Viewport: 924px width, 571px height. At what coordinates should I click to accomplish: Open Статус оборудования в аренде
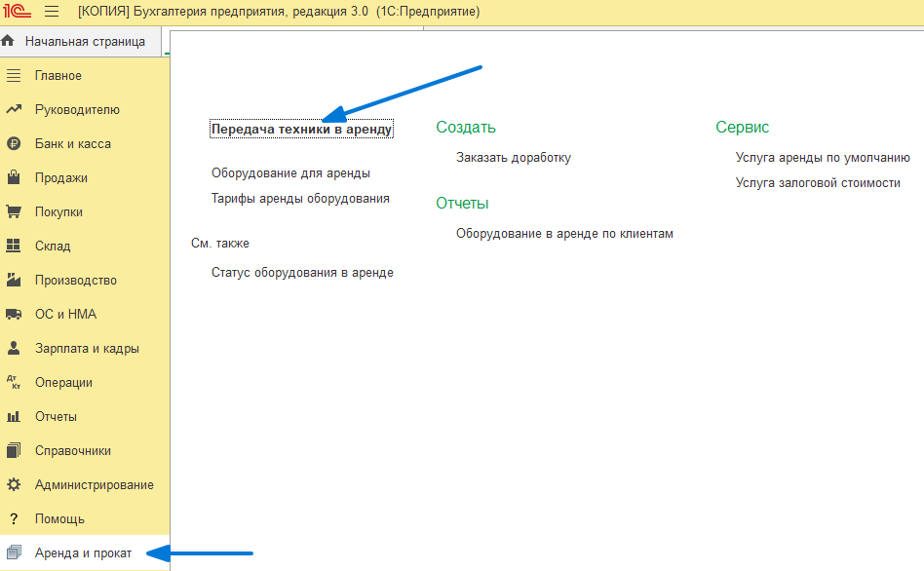pyautogui.click(x=302, y=273)
